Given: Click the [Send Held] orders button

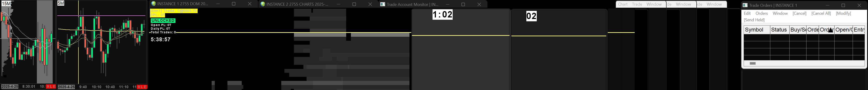Looking at the screenshot, I should [754, 20].
